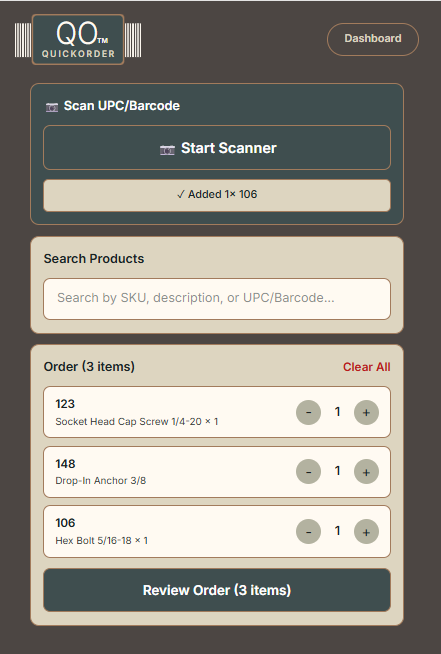Select the Socket Head Cap Screw row
The height and width of the screenshot is (654, 441).
[x=217, y=412]
